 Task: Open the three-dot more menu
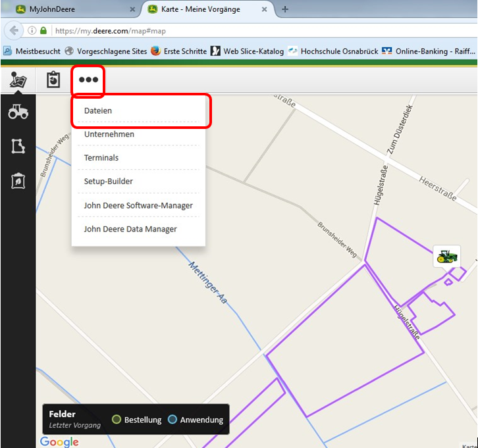(88, 80)
